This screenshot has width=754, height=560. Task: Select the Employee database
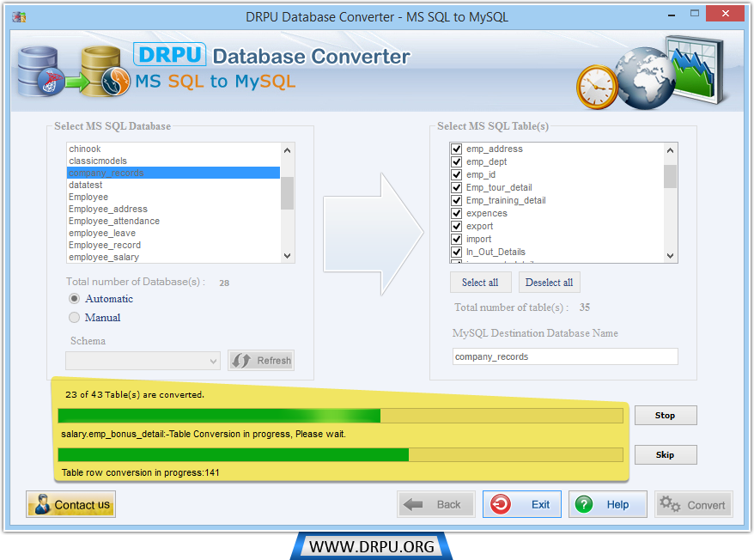coord(173,197)
